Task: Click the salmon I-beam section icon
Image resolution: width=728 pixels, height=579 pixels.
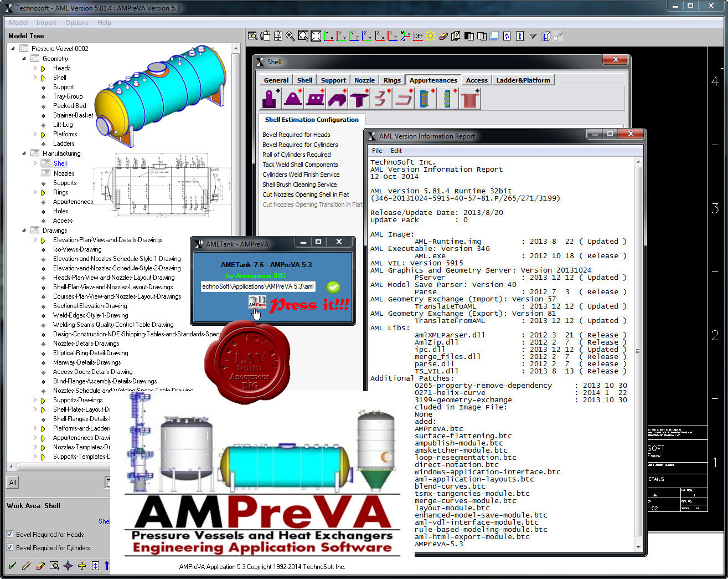Action: [469, 99]
